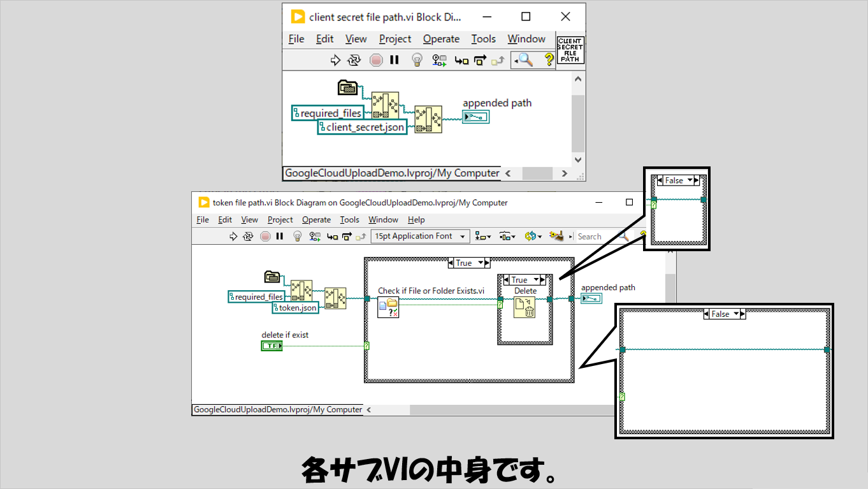Click Clean Up Diagram broom icon
Viewport: 868px width, 489px height.
[x=557, y=237]
